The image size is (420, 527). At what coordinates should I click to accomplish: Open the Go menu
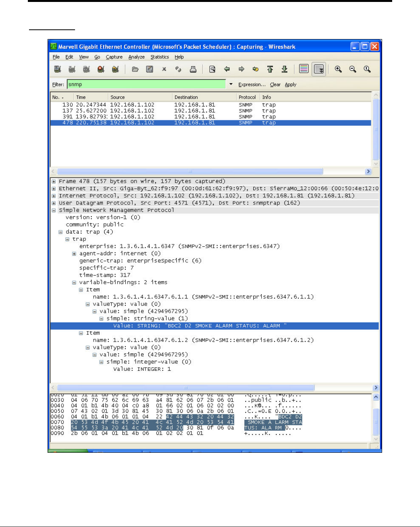pos(97,57)
